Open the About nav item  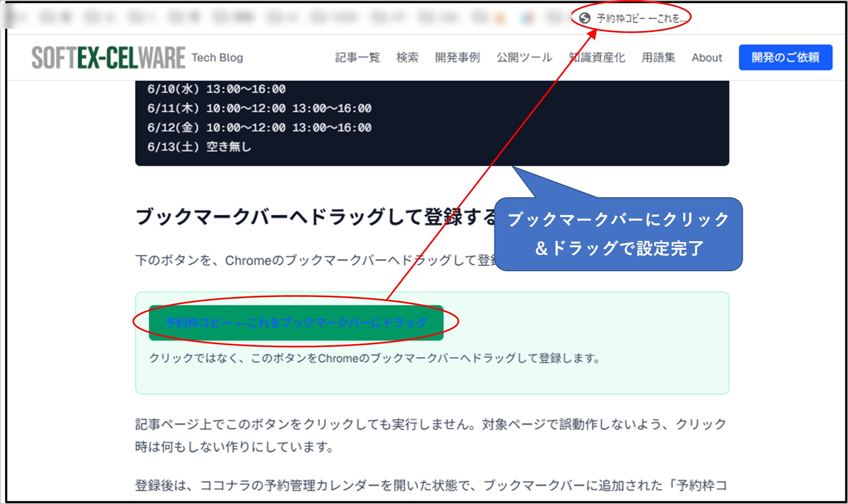pos(707,57)
